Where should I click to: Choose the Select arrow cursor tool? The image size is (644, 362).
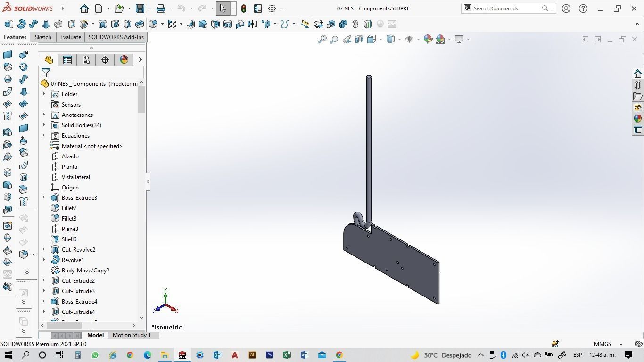pos(223,8)
